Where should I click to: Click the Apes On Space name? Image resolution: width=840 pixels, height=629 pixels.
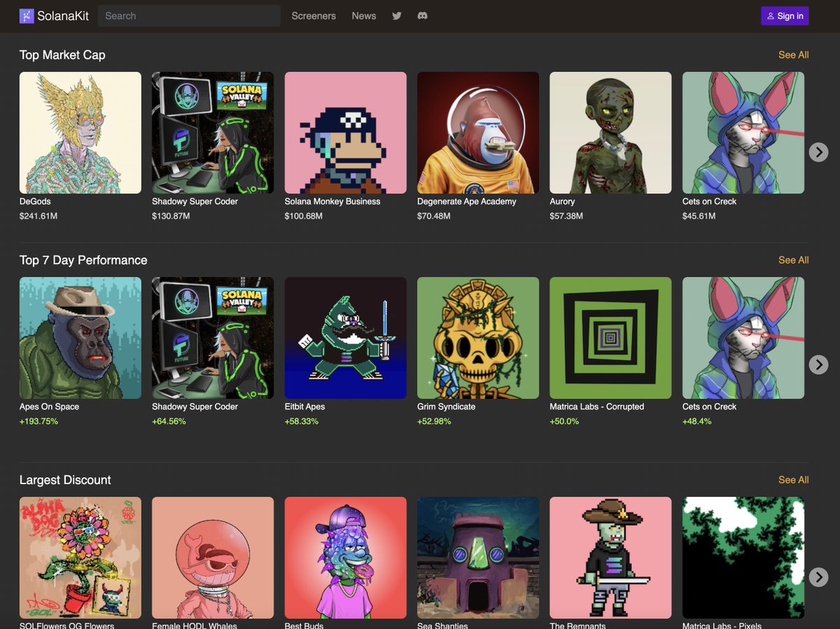click(49, 407)
